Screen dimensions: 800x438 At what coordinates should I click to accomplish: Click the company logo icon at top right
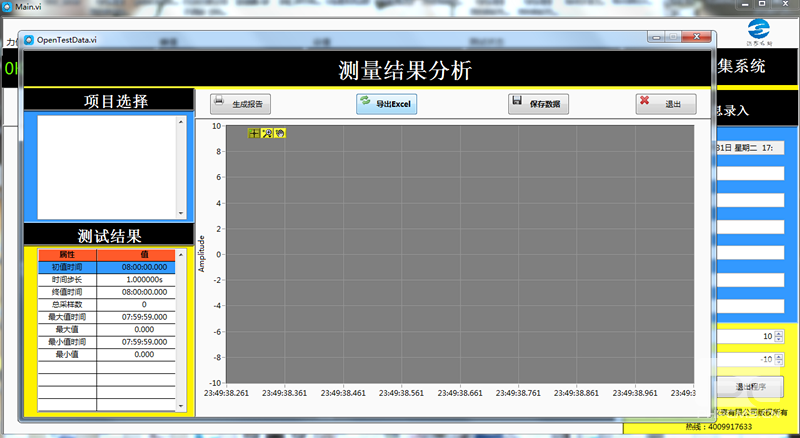[x=759, y=26]
